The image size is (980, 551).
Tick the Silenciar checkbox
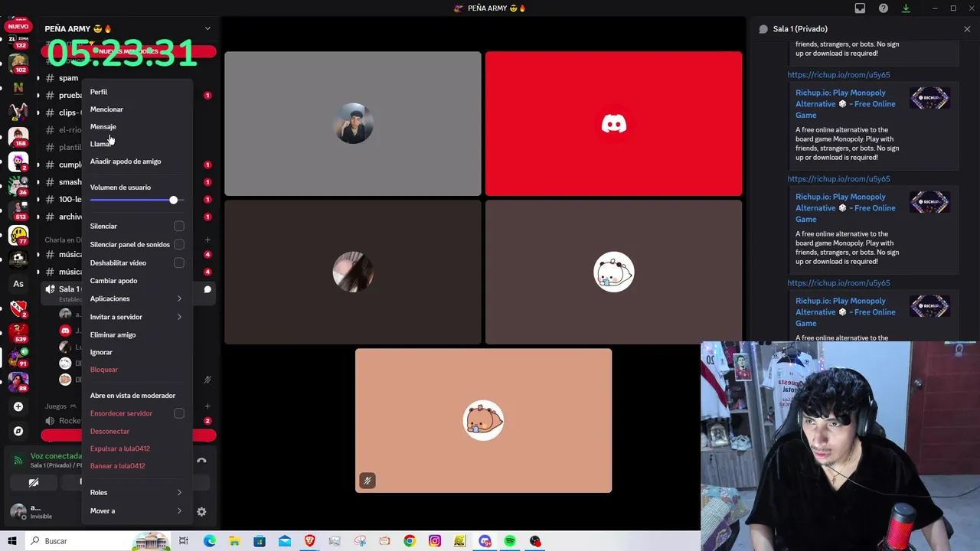(x=179, y=226)
